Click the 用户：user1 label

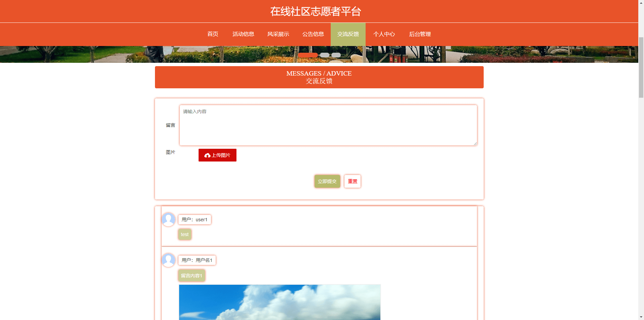[195, 220]
